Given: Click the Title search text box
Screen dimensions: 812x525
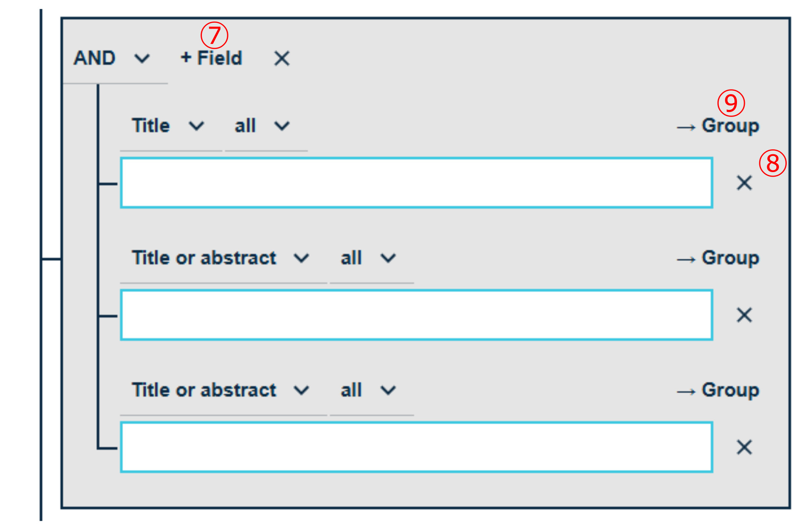Looking at the screenshot, I should [x=416, y=183].
